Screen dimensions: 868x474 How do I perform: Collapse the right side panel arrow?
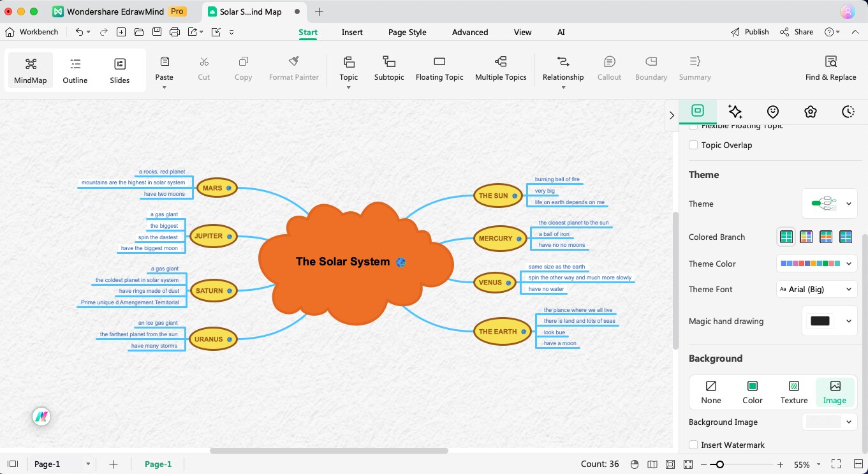tap(671, 115)
